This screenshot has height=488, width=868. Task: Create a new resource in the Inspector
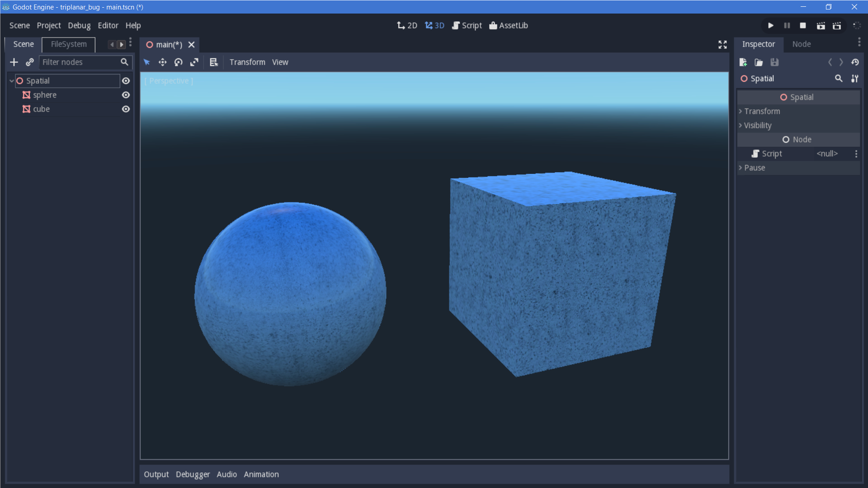[x=743, y=62]
